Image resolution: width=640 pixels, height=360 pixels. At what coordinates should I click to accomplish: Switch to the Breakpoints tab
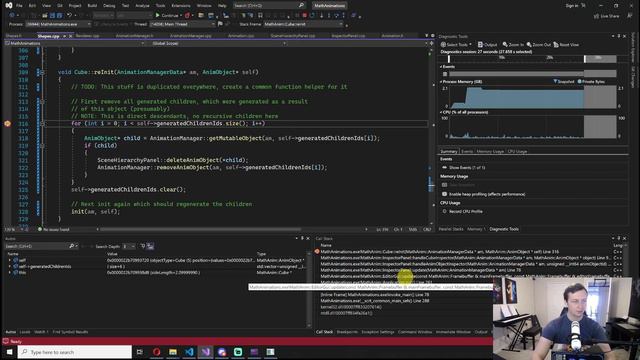(347, 332)
